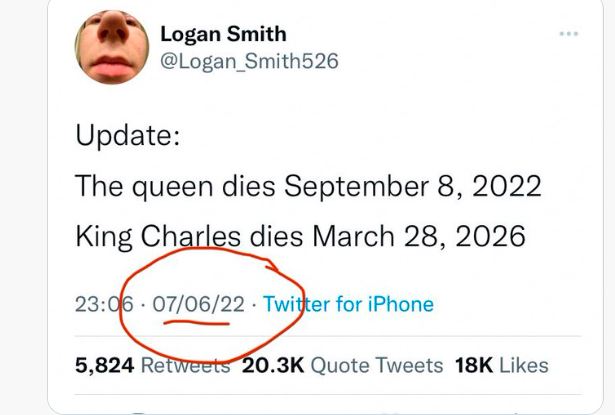Screen dimensions: 615x415
Task: Click the red underline beneath the date
Action: [200, 323]
